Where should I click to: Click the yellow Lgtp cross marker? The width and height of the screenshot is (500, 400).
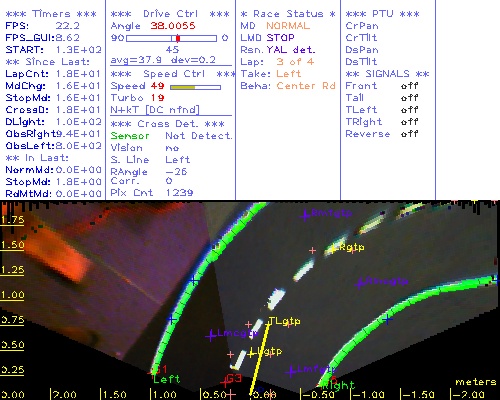coord(252,353)
